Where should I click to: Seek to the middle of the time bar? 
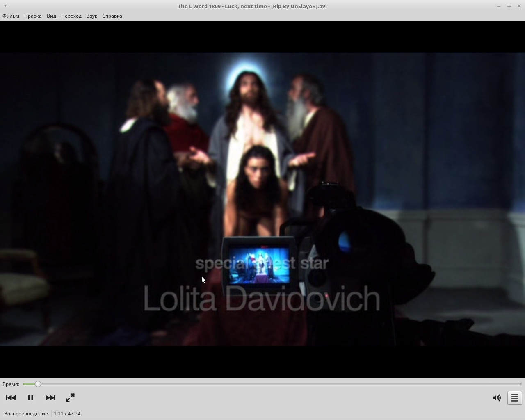click(272, 384)
